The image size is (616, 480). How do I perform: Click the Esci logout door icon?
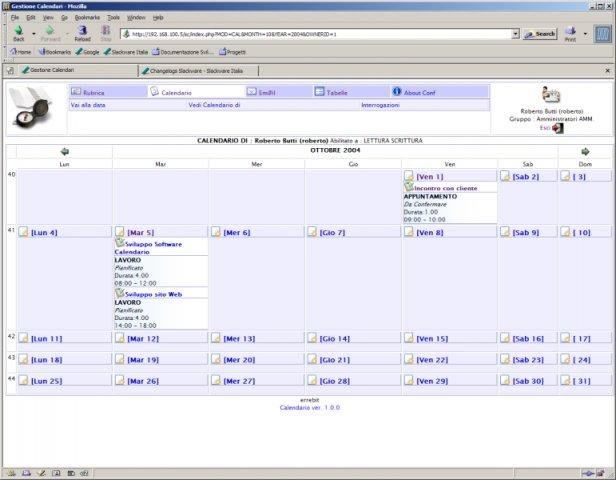[557, 128]
